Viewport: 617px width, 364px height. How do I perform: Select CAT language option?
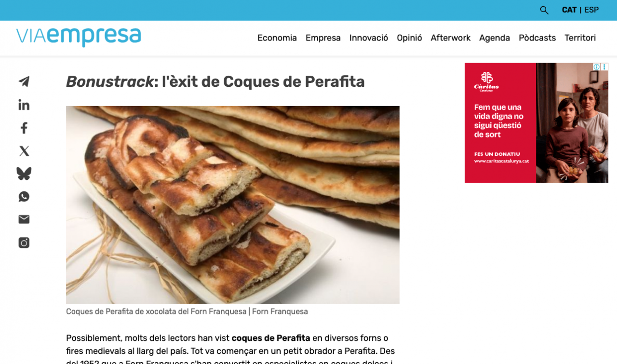point(569,10)
